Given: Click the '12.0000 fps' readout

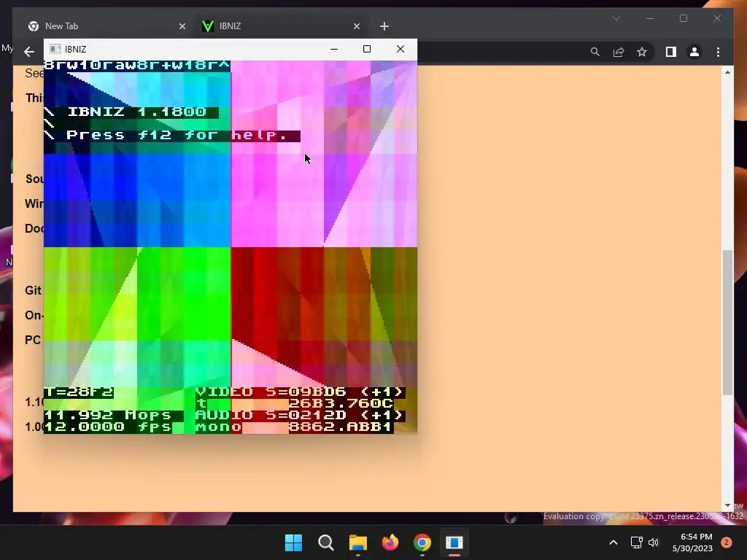Looking at the screenshot, I should pos(108,427).
